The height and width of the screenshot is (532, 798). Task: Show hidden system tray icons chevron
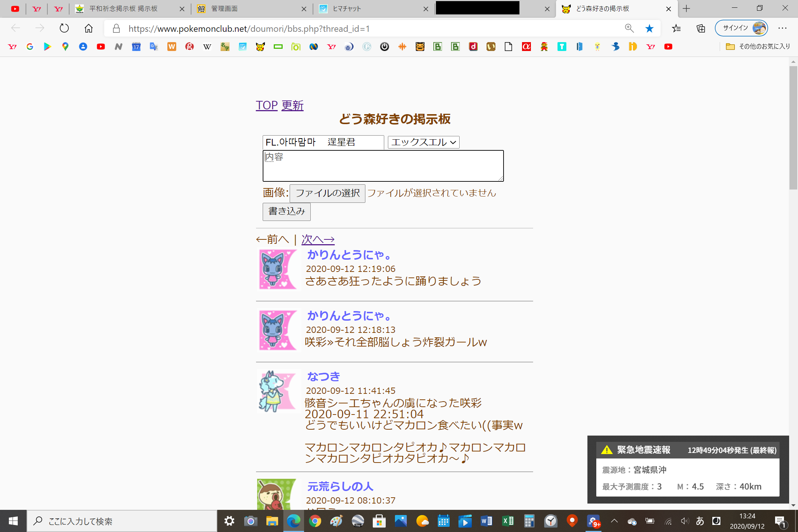click(x=614, y=521)
